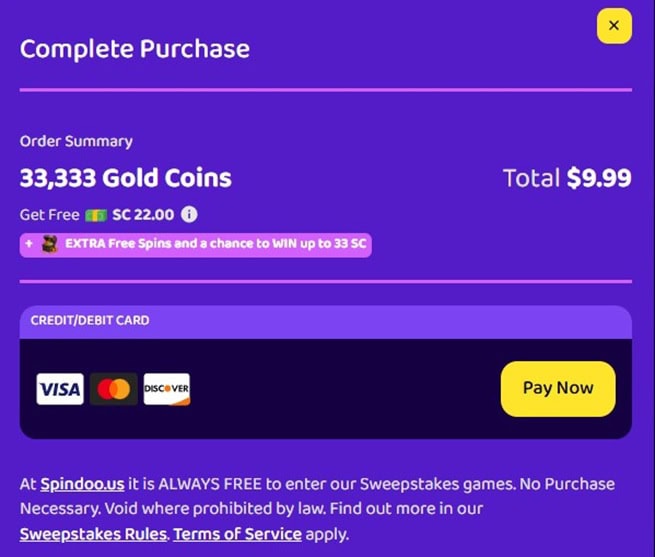Click the info icon beside SC 22.00
This screenshot has height=557, width=655.
point(189,214)
